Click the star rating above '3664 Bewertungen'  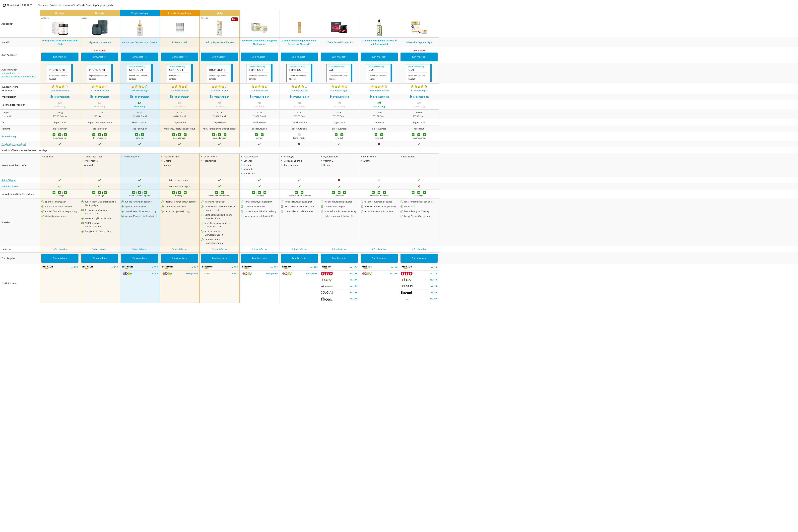(60, 86)
